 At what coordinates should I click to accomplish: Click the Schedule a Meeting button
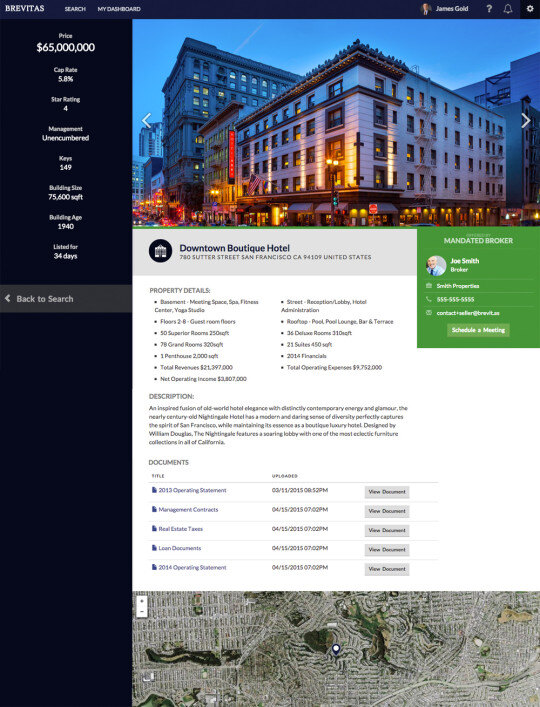pos(478,330)
